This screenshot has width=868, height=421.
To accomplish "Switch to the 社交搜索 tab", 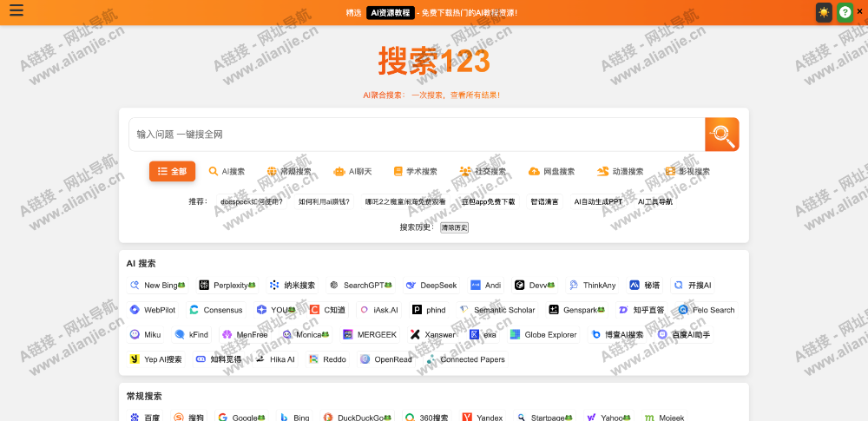I will click(x=483, y=171).
